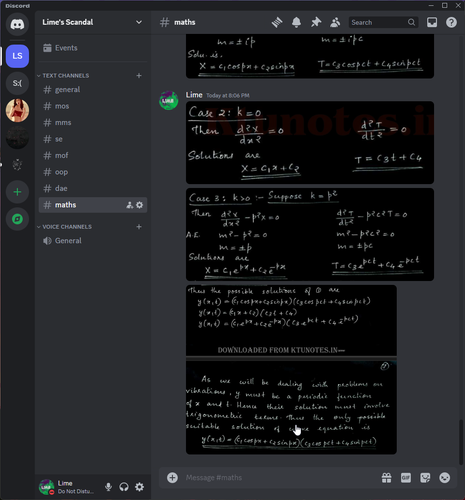Click the message timestamp Today at 8:06 PM
This screenshot has height=500, width=465.
pyautogui.click(x=228, y=96)
